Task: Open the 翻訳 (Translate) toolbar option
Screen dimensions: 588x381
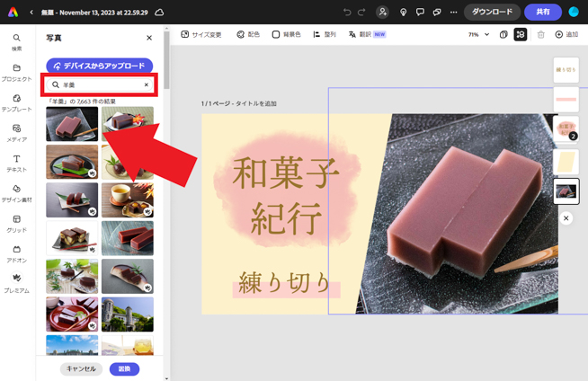Action: 367,35
